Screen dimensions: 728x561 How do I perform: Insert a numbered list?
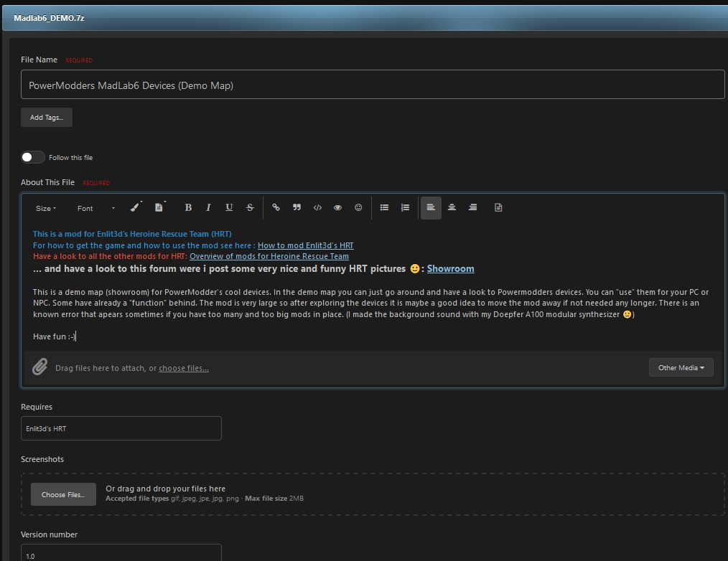[406, 207]
